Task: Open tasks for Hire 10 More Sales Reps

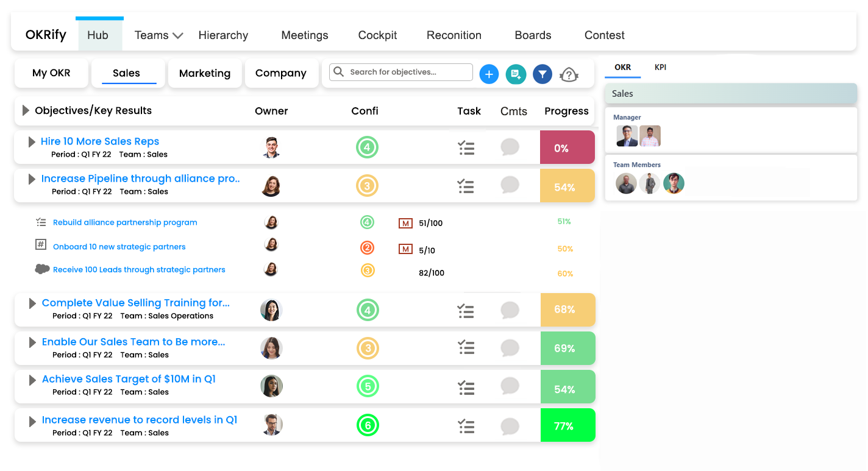Action: (x=466, y=147)
